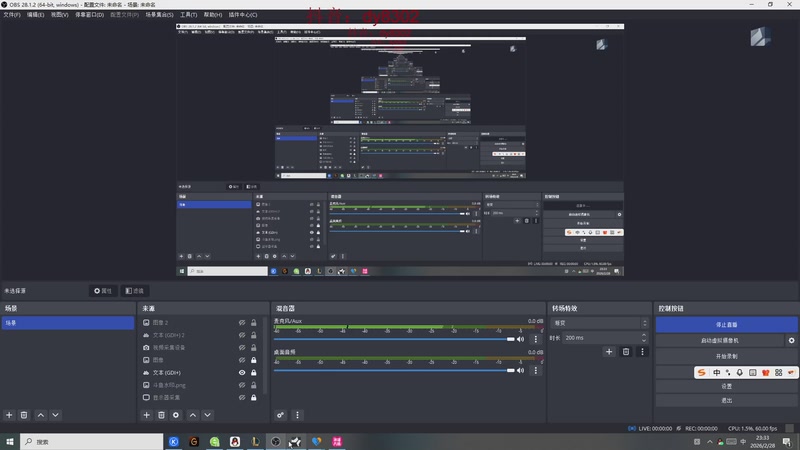Move the scene up in Scenes panel
Viewport: 800px width, 450px height.
41,415
